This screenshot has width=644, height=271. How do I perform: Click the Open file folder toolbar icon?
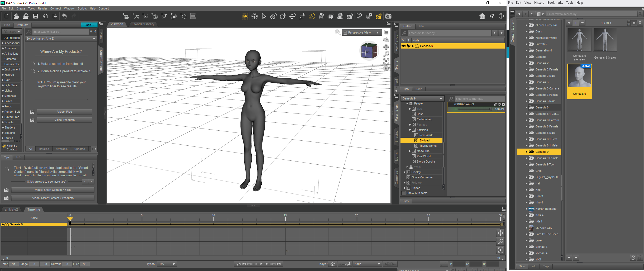[x=16, y=16]
